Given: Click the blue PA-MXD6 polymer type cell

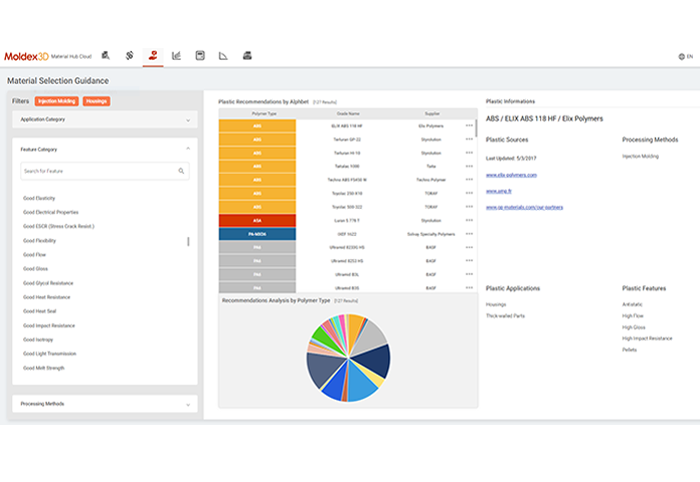Looking at the screenshot, I should point(257,234).
